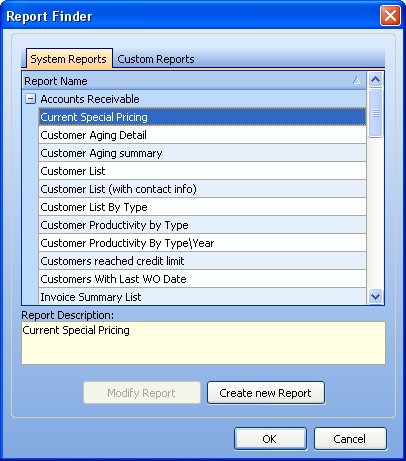Screen dimensions: 406x461
Task: Click the scrollbar up arrow
Action: click(x=375, y=79)
